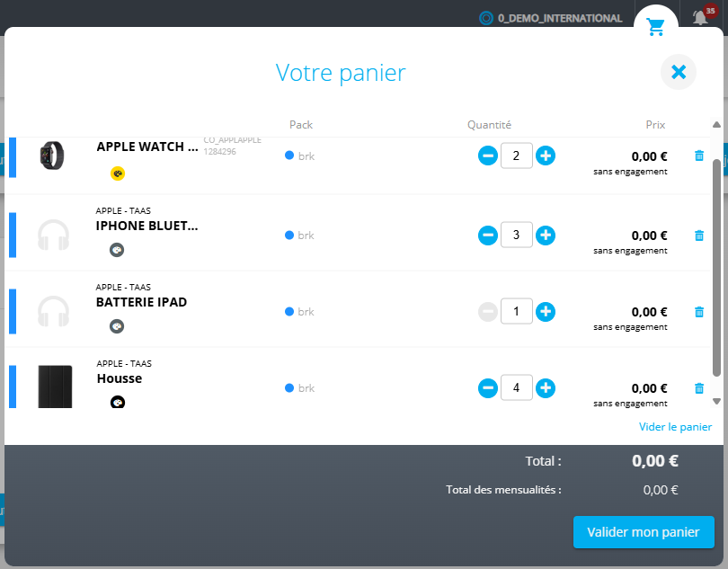Select the 0_DEMO_INTERNATIONAL account label
The image size is (728, 569).
pos(560,18)
